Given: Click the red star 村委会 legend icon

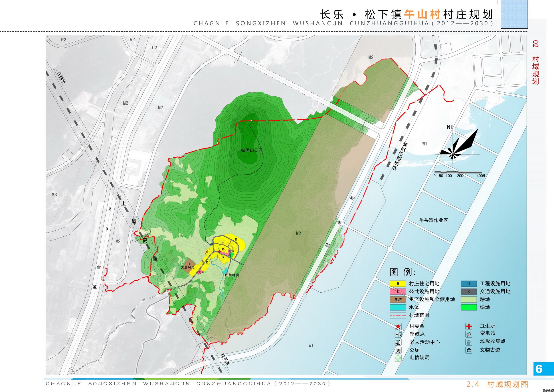Looking at the screenshot, I should coord(398,327).
